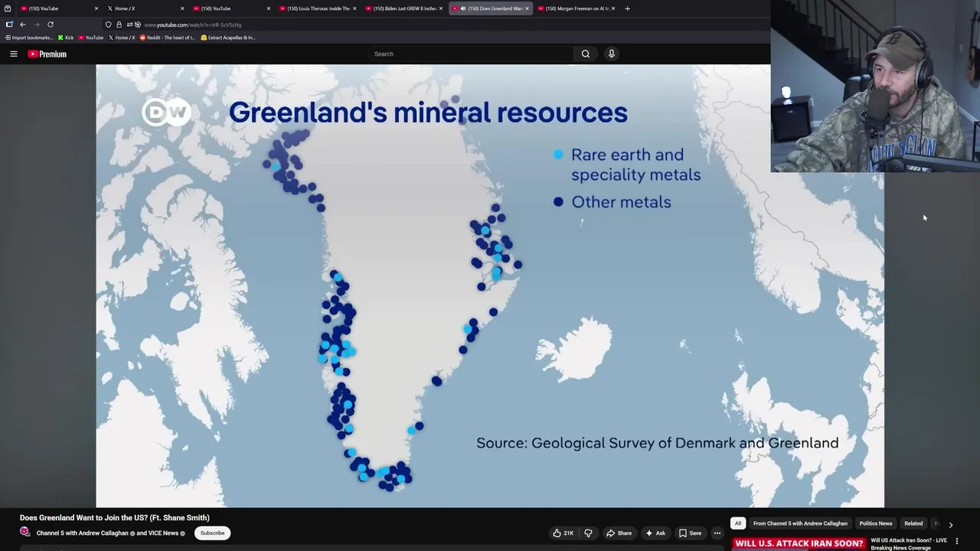
Task: Focus the YouTube search field
Action: click(471, 54)
